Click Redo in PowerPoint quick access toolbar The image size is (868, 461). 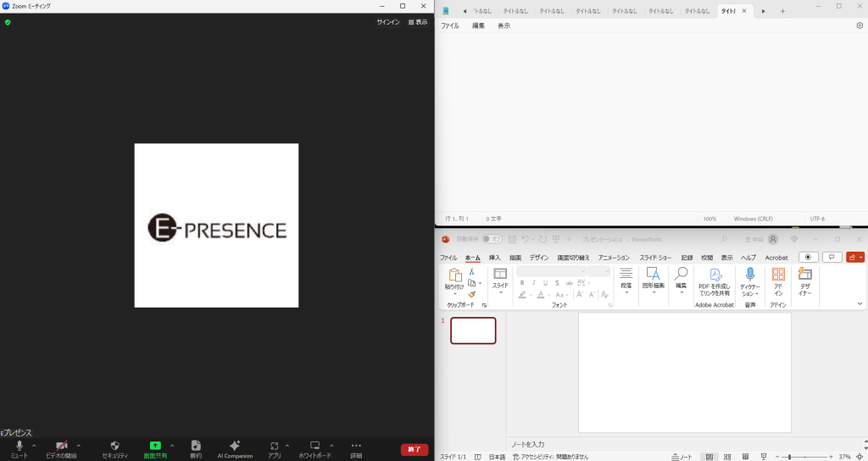542,240
